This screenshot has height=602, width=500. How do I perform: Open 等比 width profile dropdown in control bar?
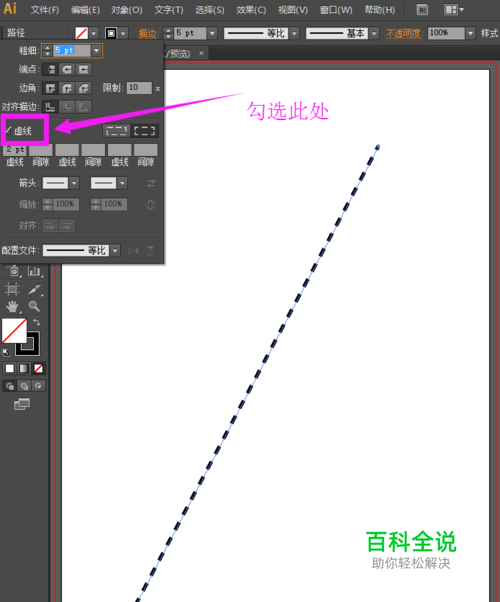295,33
